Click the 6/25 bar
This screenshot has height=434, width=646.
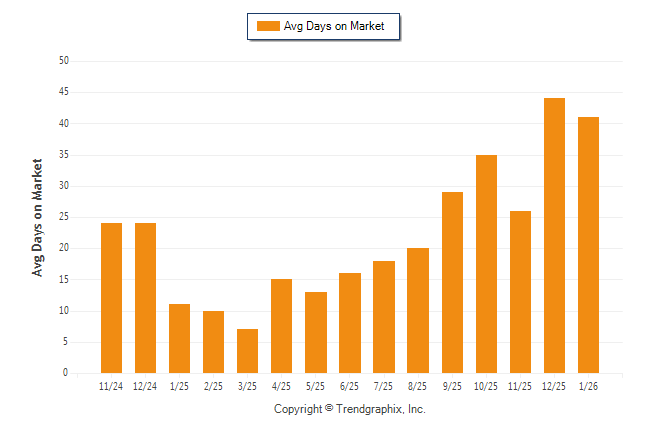point(349,323)
